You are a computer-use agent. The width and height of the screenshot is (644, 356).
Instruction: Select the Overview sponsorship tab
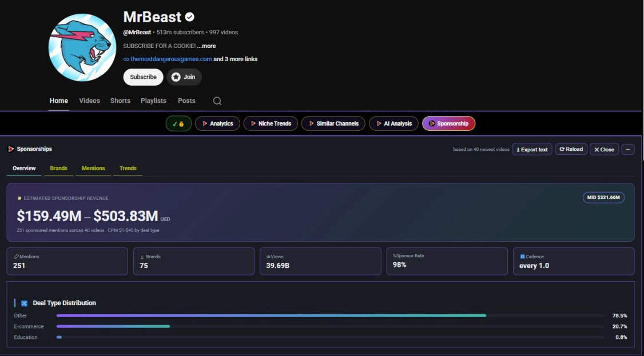tap(24, 169)
